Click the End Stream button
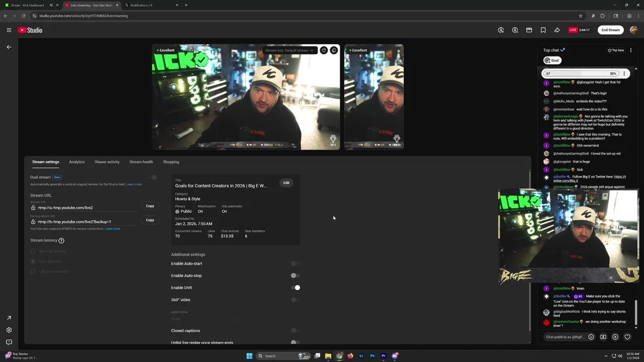The image size is (644, 362). tap(611, 30)
